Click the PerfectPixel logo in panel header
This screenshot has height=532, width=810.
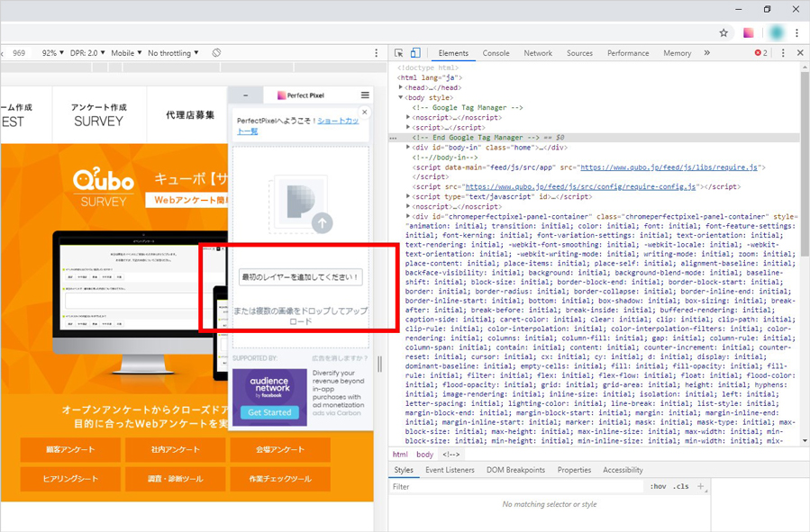pyautogui.click(x=301, y=95)
